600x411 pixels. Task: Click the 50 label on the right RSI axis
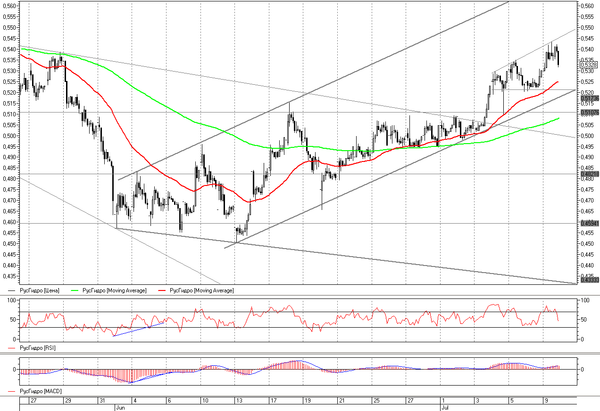584,320
